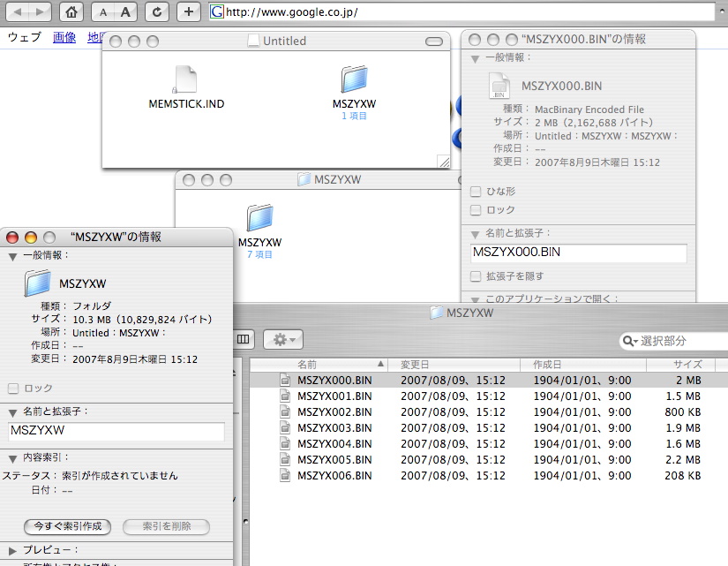This screenshot has width=728, height=566.
Task: Click toolbar toggle pill in Untitled window
Action: (x=434, y=42)
